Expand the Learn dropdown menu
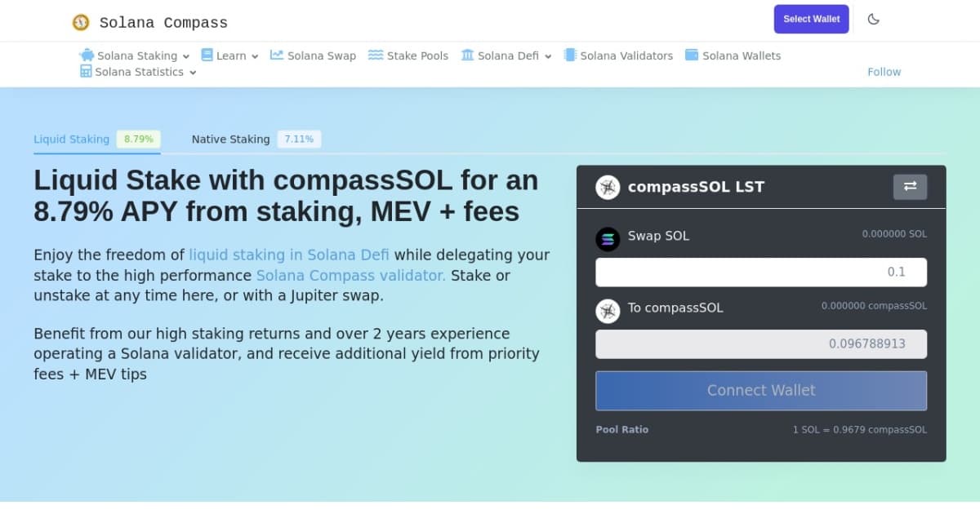This screenshot has height=514, width=980. pos(230,56)
